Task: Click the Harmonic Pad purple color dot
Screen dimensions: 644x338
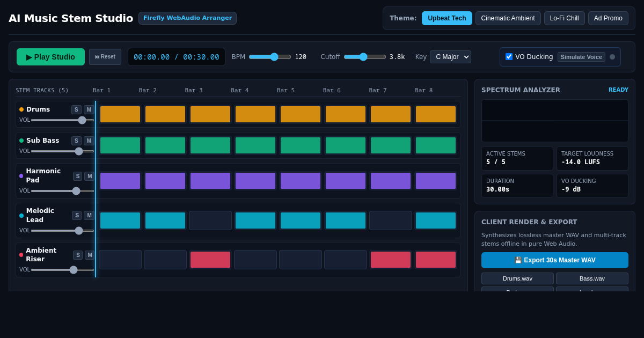Action: [x=21, y=176]
